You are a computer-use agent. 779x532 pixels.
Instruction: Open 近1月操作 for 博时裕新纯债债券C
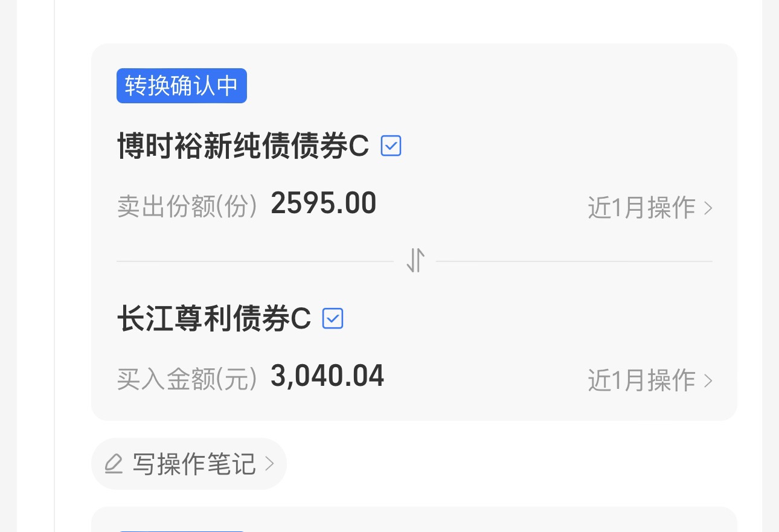650,208
